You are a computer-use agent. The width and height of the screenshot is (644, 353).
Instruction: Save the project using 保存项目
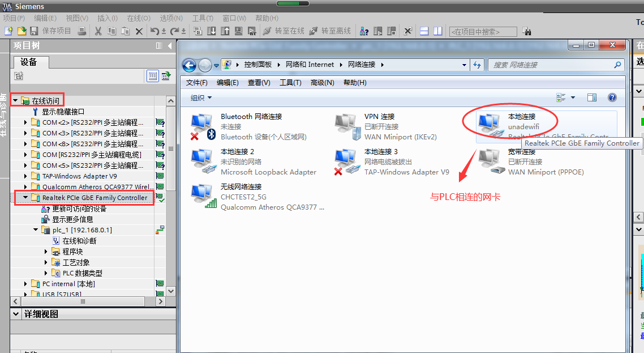(51, 31)
